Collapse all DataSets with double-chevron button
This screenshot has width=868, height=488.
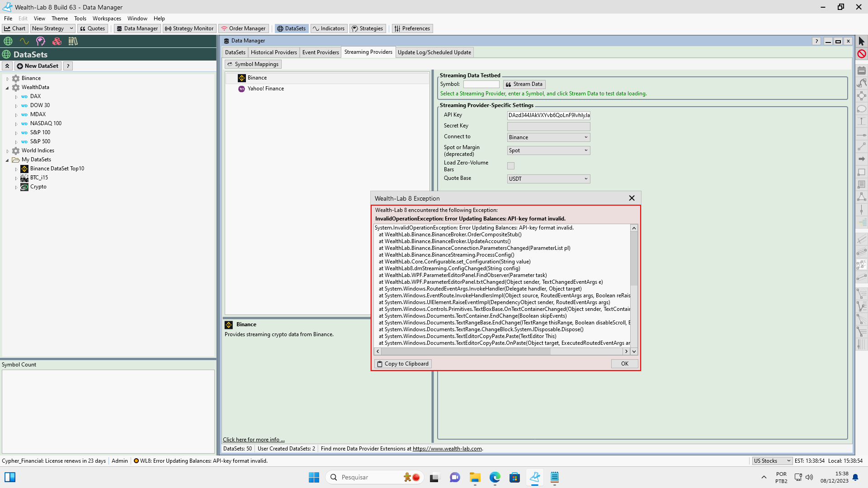pyautogui.click(x=7, y=66)
